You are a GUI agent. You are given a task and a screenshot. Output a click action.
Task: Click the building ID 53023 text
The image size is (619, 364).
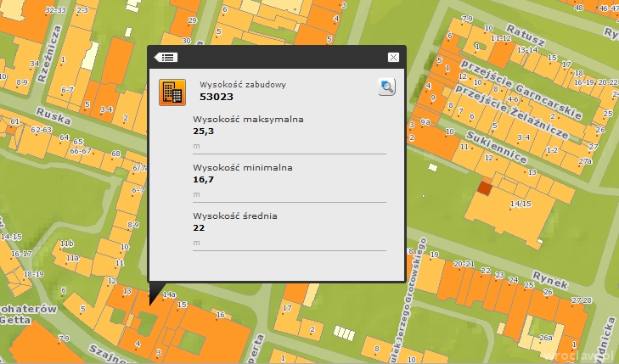(216, 97)
